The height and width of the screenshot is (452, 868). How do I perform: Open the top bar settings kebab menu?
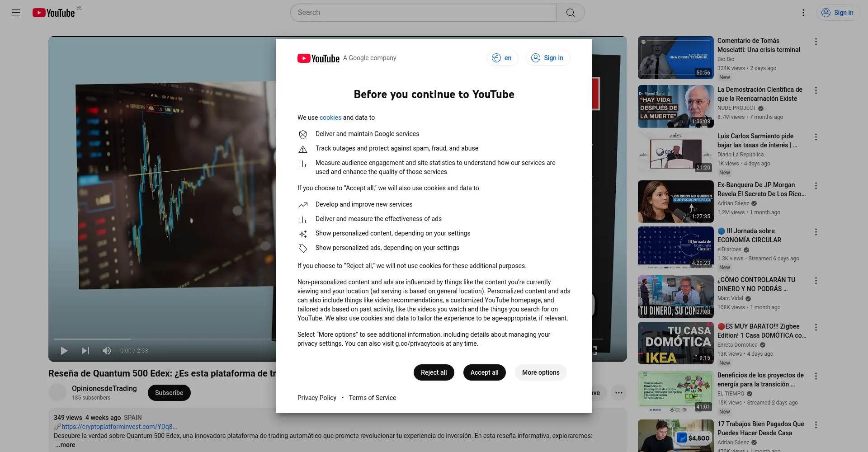[x=803, y=13]
